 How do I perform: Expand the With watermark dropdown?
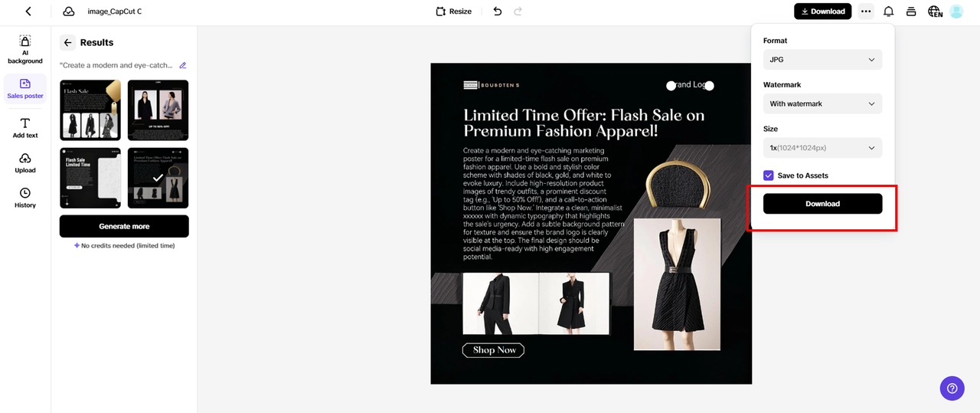tap(822, 103)
